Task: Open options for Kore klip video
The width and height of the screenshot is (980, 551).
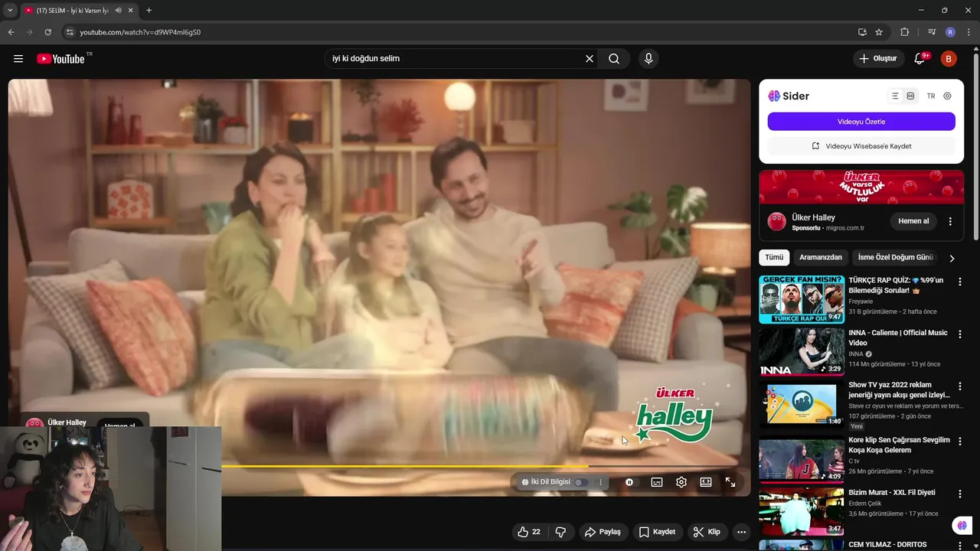Action: [960, 442]
